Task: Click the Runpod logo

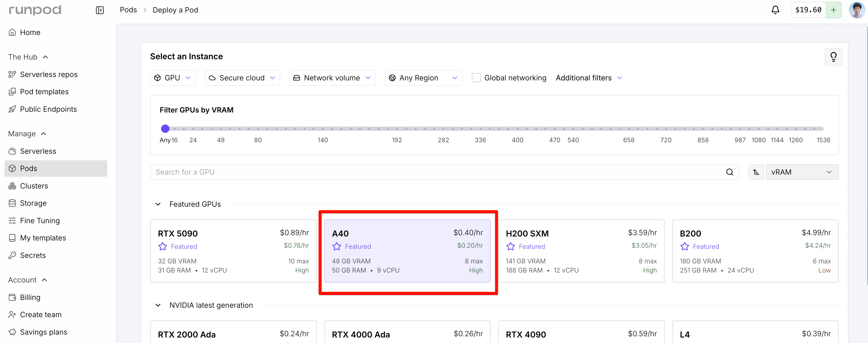Action: point(35,10)
